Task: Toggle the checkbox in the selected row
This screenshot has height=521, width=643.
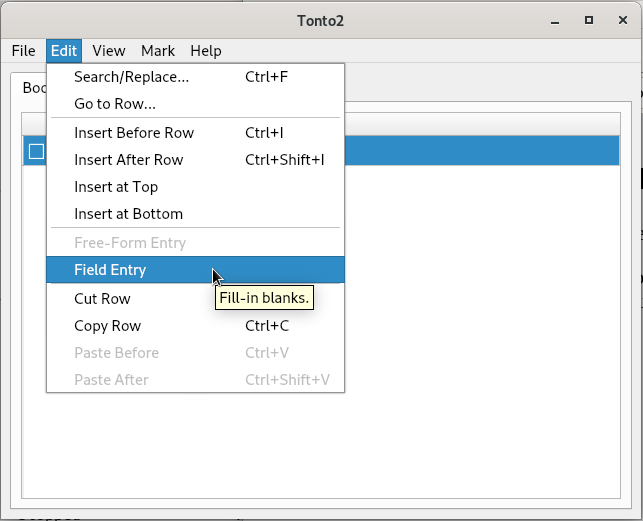Action: [x=36, y=151]
